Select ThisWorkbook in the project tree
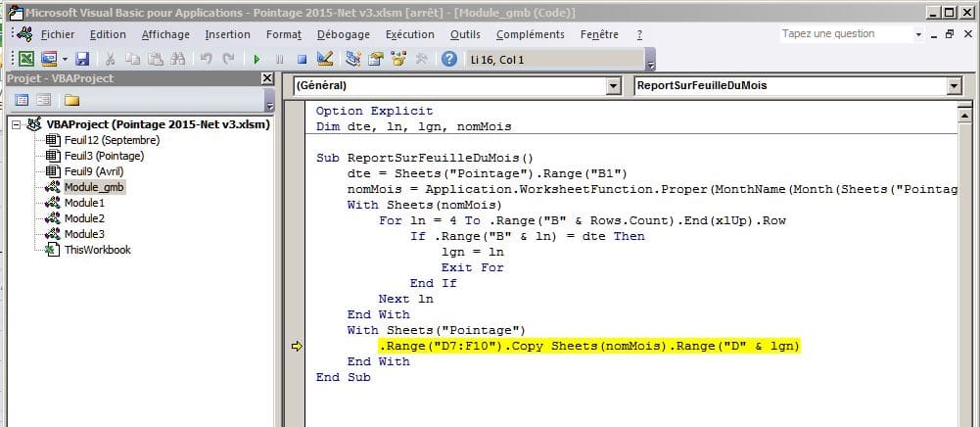The height and width of the screenshot is (427, 980). click(96, 250)
